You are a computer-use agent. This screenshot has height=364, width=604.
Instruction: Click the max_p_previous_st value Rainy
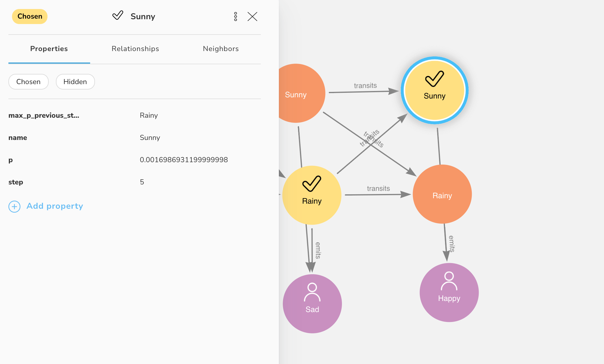pos(149,115)
